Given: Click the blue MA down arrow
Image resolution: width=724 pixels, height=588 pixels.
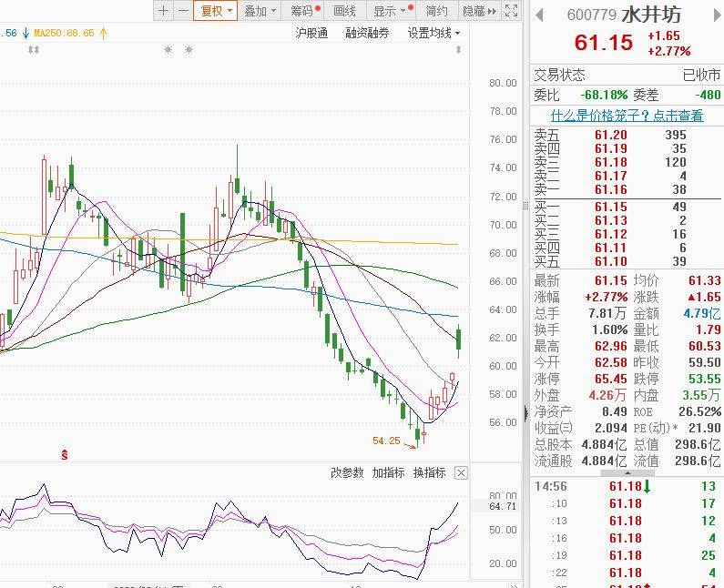Looking at the screenshot, I should 24,33.
